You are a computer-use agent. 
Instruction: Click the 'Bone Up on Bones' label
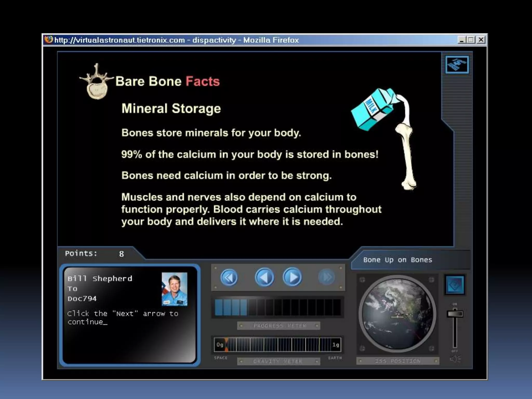point(397,260)
